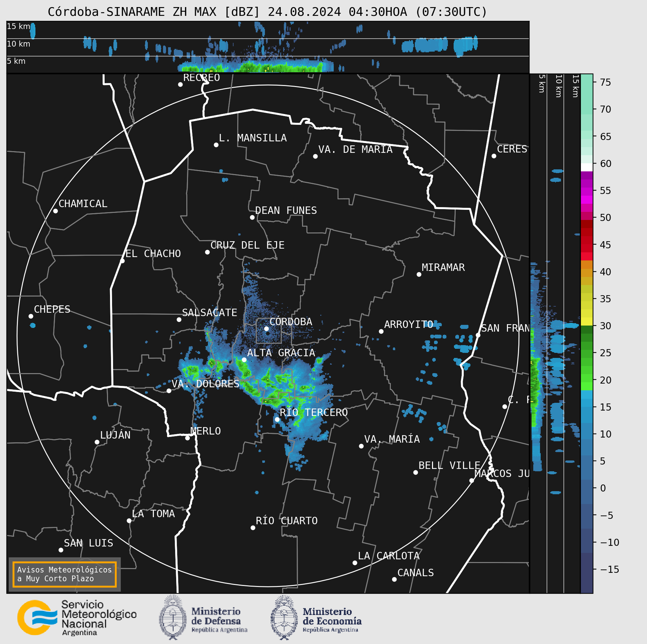
Task: Click the 30 dBZ yellow-green color boundary
Action: click(587, 326)
